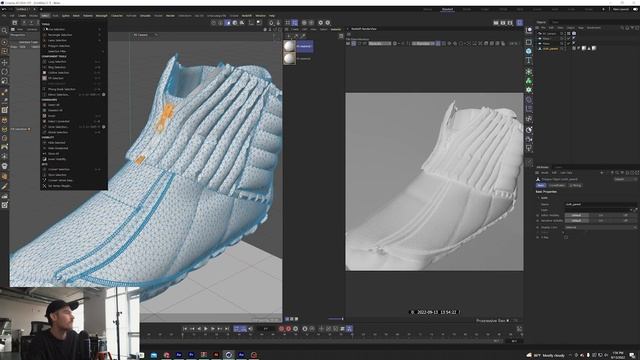The width and height of the screenshot is (640, 360).
Task: Toggle the checkmark on the second object row
Action: pyautogui.click(x=569, y=38)
